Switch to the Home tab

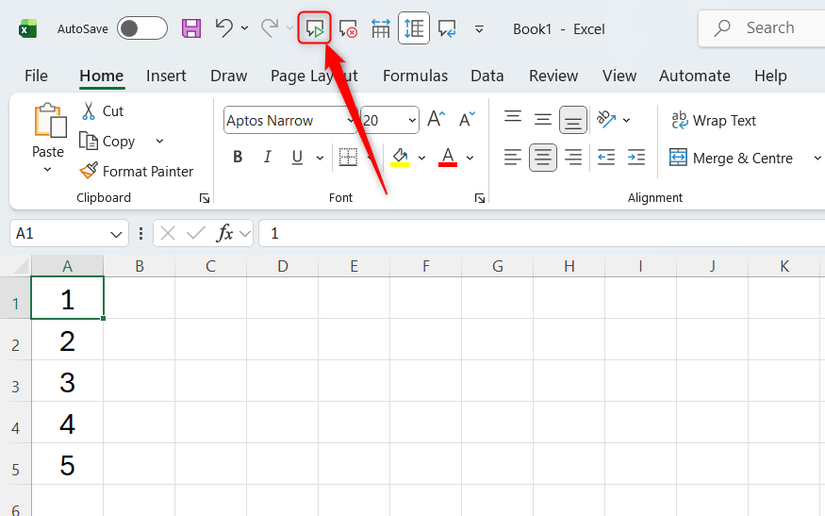(102, 76)
